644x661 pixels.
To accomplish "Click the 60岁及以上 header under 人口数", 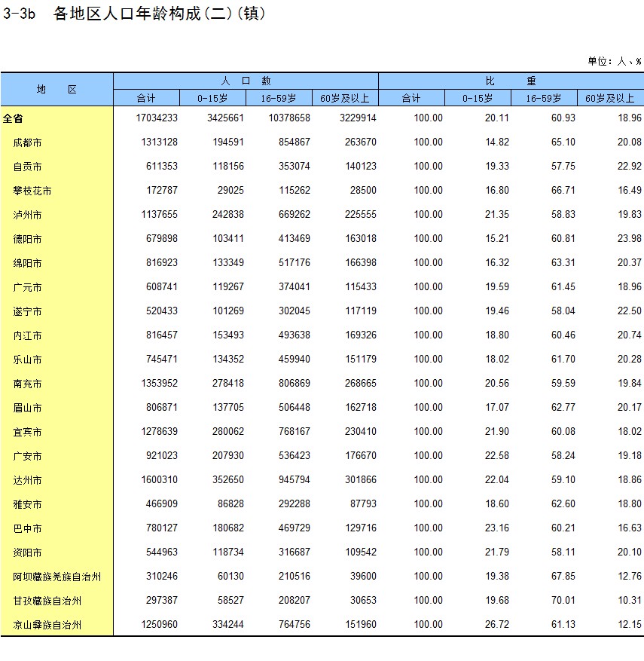I will point(344,98).
